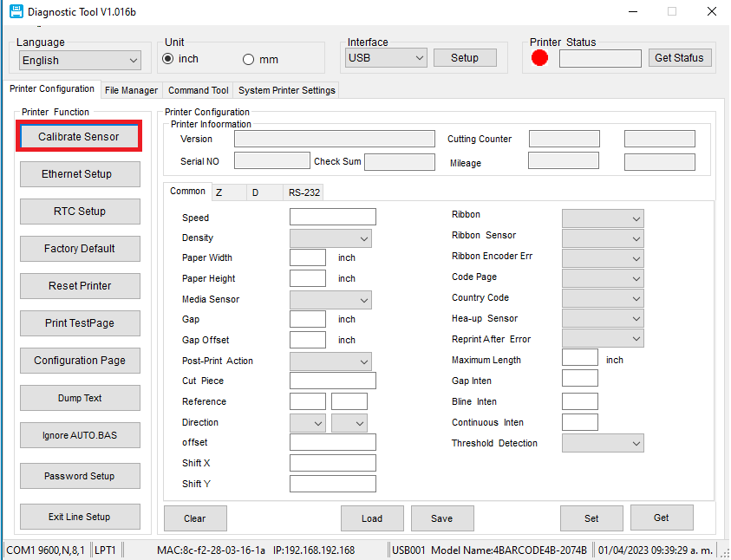Expand the Reprint After Error dropdown

603,339
